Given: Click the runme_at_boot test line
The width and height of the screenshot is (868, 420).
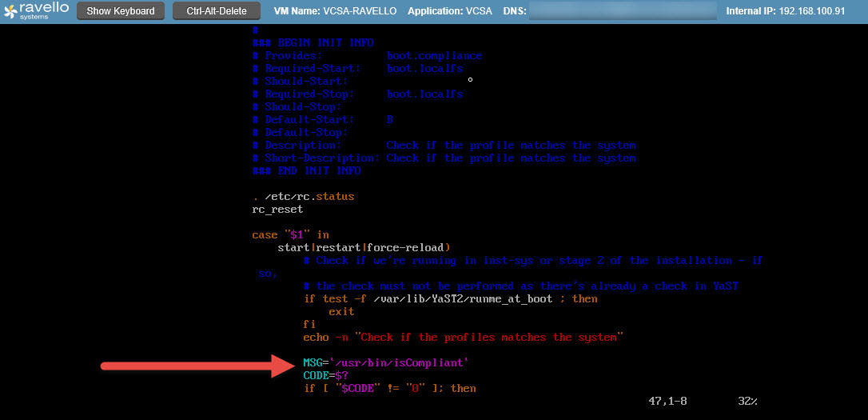Looking at the screenshot, I should 450,299.
